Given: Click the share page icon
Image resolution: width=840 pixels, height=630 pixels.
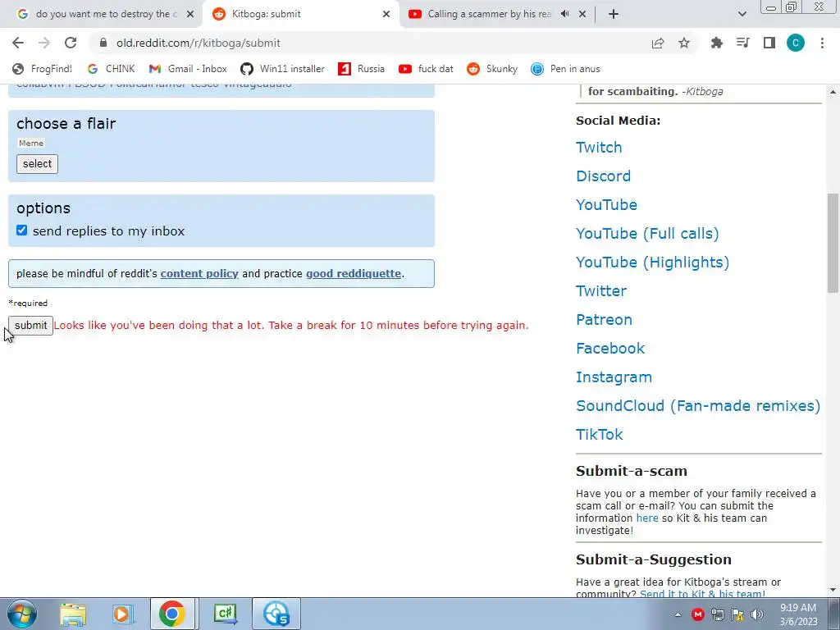Looking at the screenshot, I should [x=658, y=43].
